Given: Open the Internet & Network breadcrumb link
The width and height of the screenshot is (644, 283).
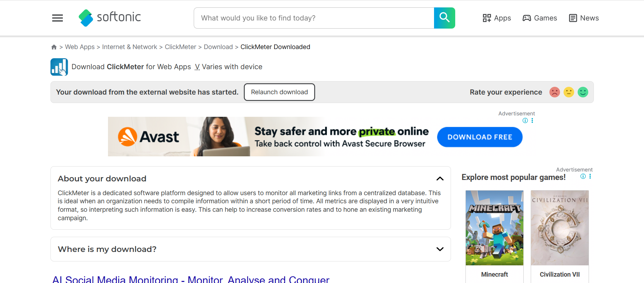Looking at the screenshot, I should coord(130,47).
